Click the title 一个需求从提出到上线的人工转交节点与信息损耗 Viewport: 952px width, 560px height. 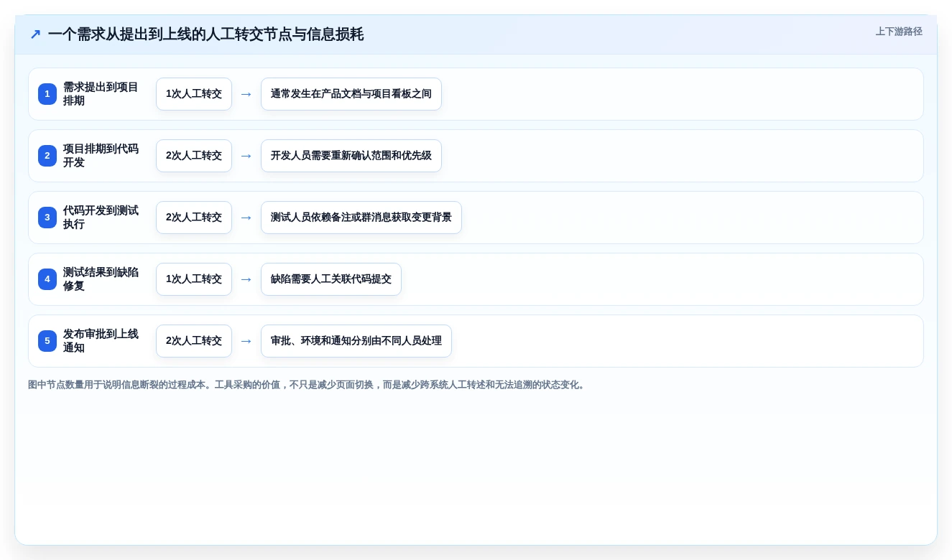(205, 34)
